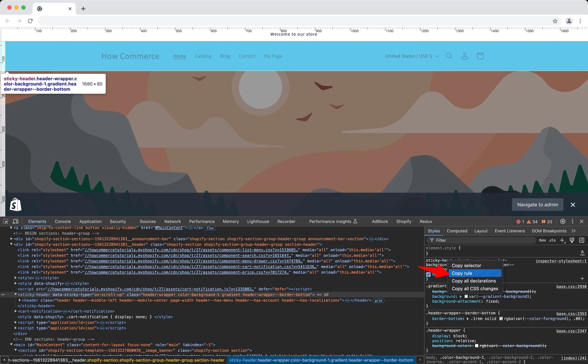The height and width of the screenshot is (364, 588).
Task: Click Navigate to admin button
Action: (x=538, y=205)
